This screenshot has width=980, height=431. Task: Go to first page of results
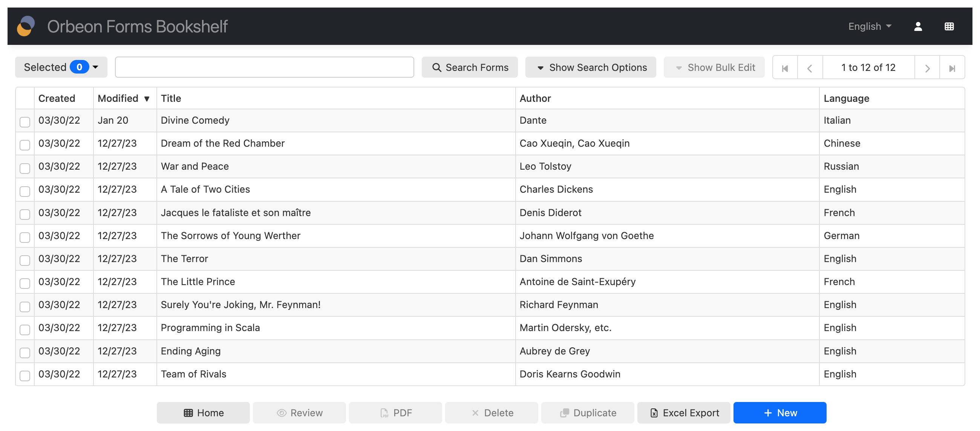click(x=785, y=68)
